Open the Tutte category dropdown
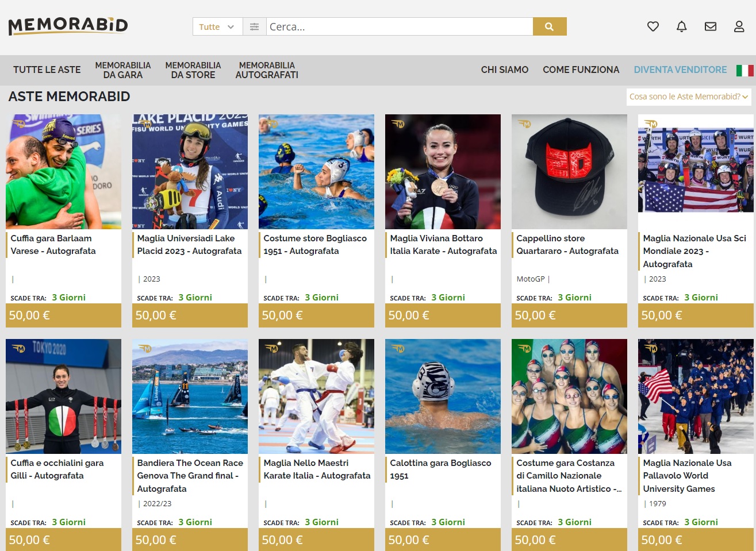The width and height of the screenshot is (756, 551). click(217, 26)
